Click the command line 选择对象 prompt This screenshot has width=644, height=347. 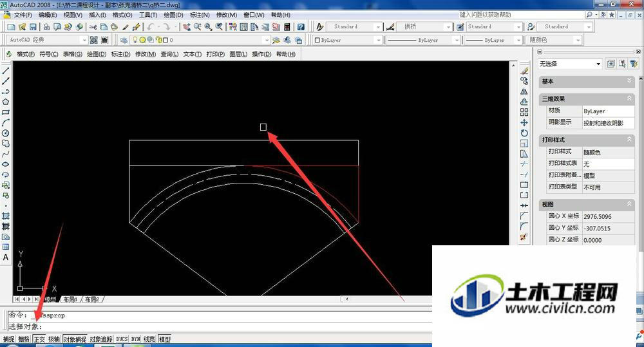26,327
